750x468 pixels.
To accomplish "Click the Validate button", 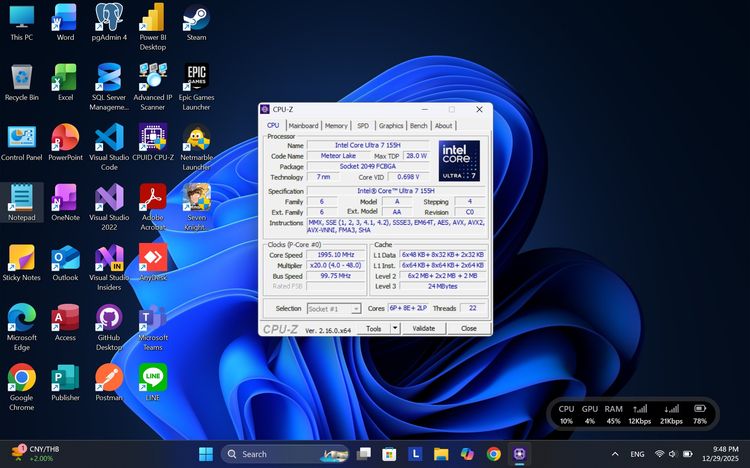I will [x=424, y=328].
